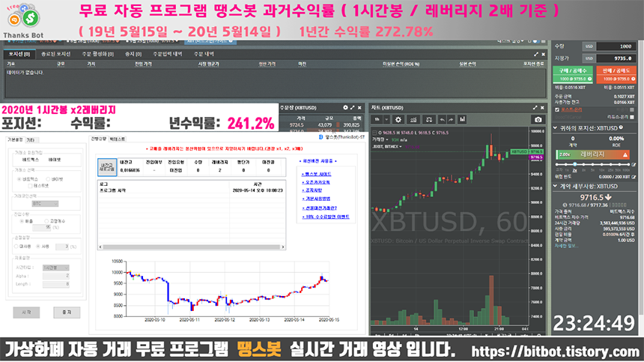Switch to the closed positions tab
Screen dimensions: 644x362
pos(56,54)
